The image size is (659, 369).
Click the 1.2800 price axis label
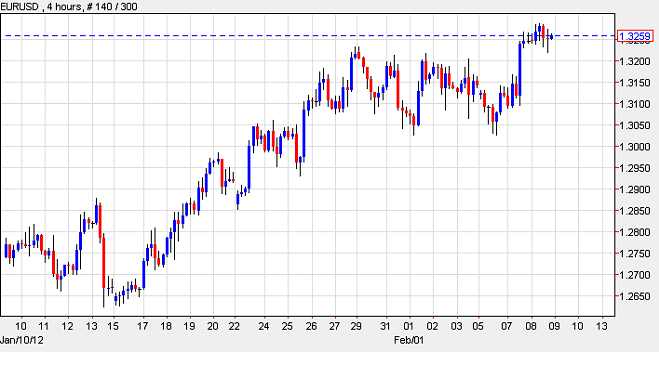635,232
